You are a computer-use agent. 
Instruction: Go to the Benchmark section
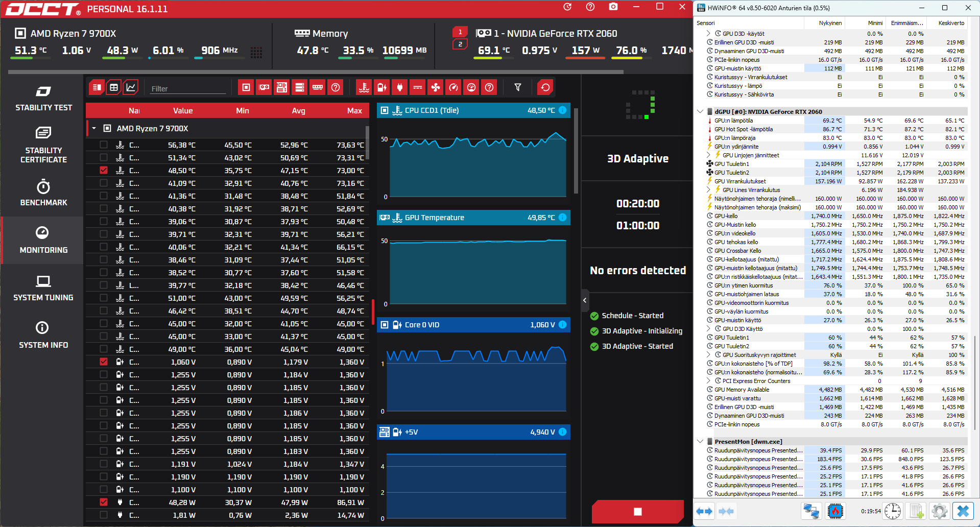pos(43,193)
